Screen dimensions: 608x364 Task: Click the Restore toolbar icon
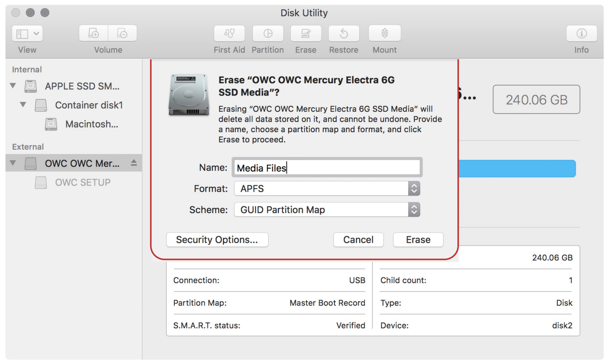click(343, 33)
